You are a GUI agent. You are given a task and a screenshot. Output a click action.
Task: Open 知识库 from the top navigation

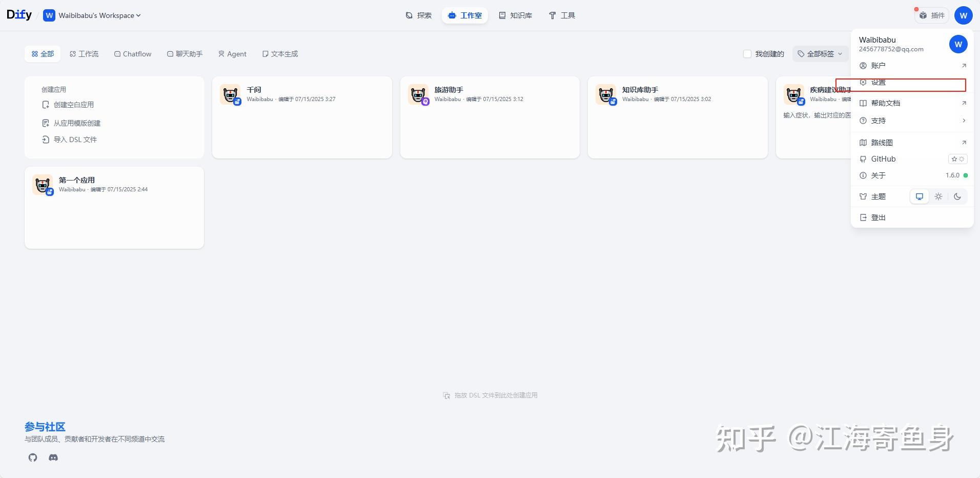tap(515, 15)
